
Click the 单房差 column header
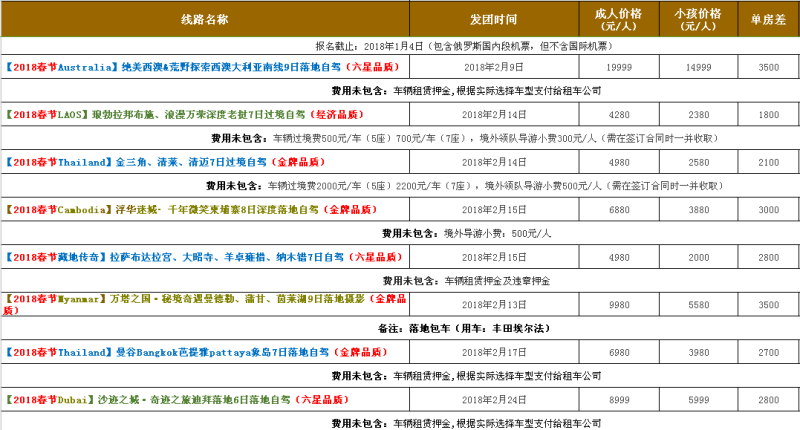click(x=768, y=19)
